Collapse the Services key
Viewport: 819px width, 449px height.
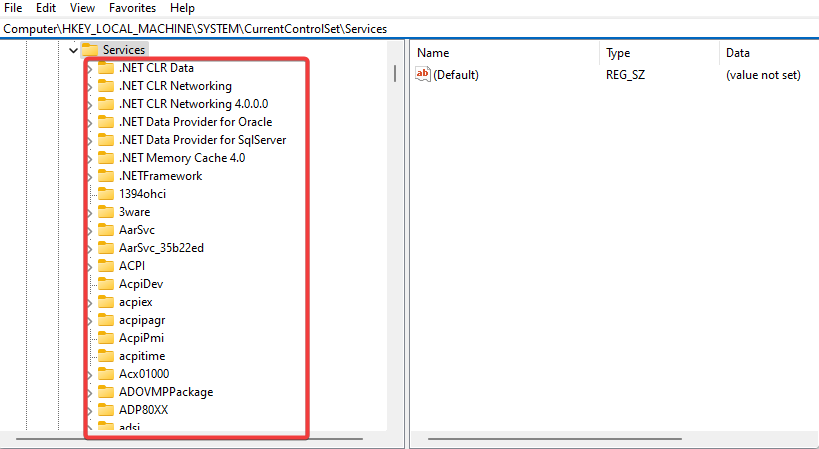pyautogui.click(x=73, y=50)
